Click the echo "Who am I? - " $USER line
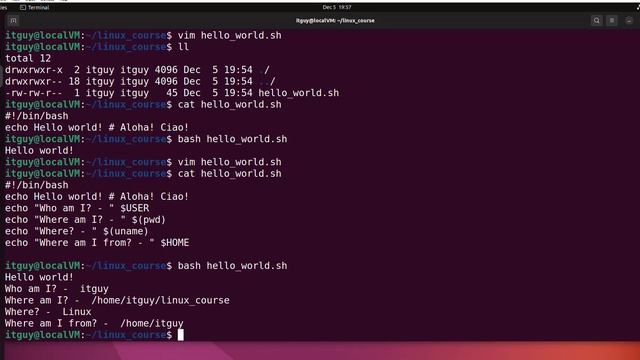Screen dimensions: 640x360 [77, 208]
